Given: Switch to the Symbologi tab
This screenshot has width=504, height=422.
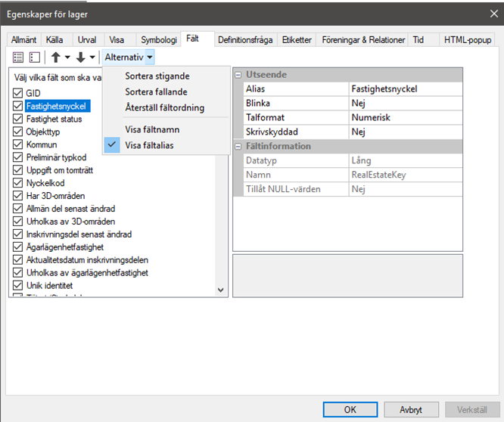Looking at the screenshot, I should [x=159, y=39].
